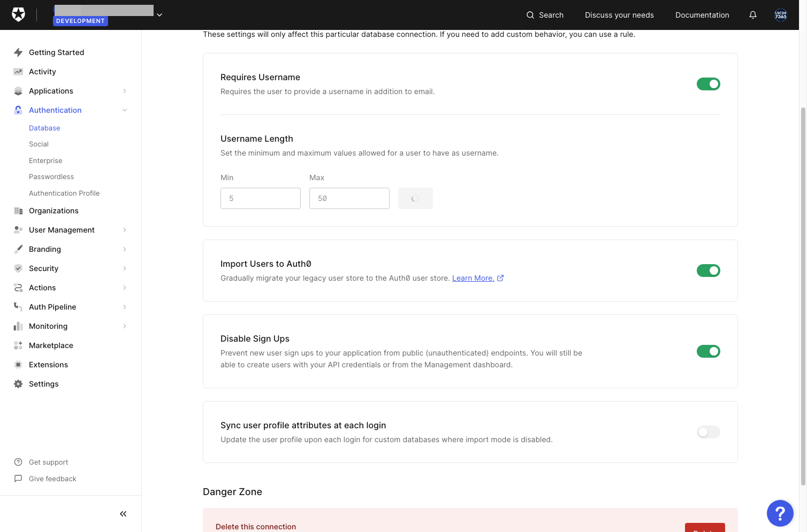Click the Marketplace grid icon
Image resolution: width=807 pixels, height=532 pixels.
coord(18,345)
